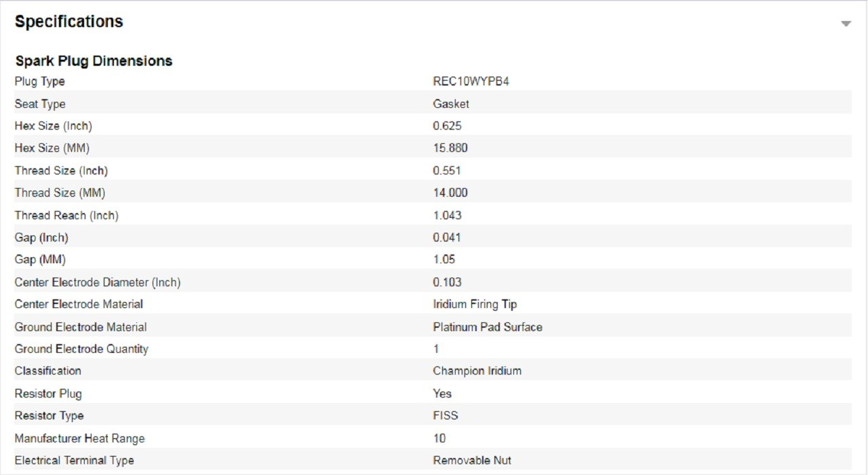The width and height of the screenshot is (868, 475).
Task: Select the Thread Reach value 1.043
Action: tap(448, 215)
